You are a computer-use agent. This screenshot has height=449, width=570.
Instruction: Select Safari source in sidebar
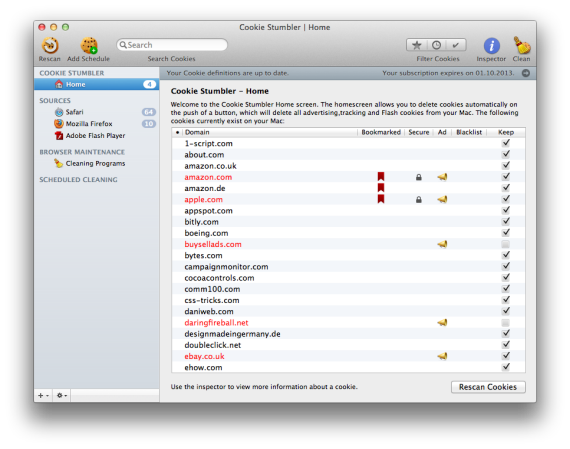(97, 112)
